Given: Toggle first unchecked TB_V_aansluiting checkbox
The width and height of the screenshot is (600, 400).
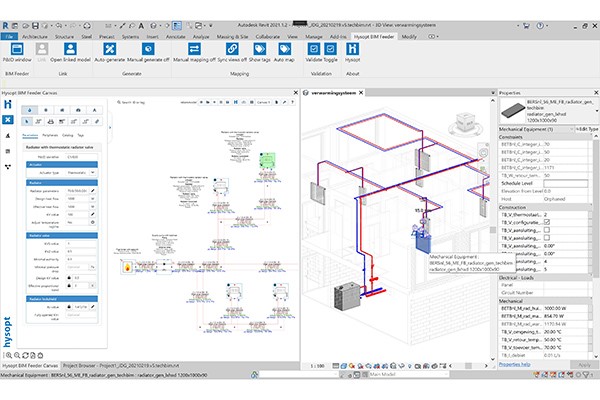Looking at the screenshot, I should (547, 230).
